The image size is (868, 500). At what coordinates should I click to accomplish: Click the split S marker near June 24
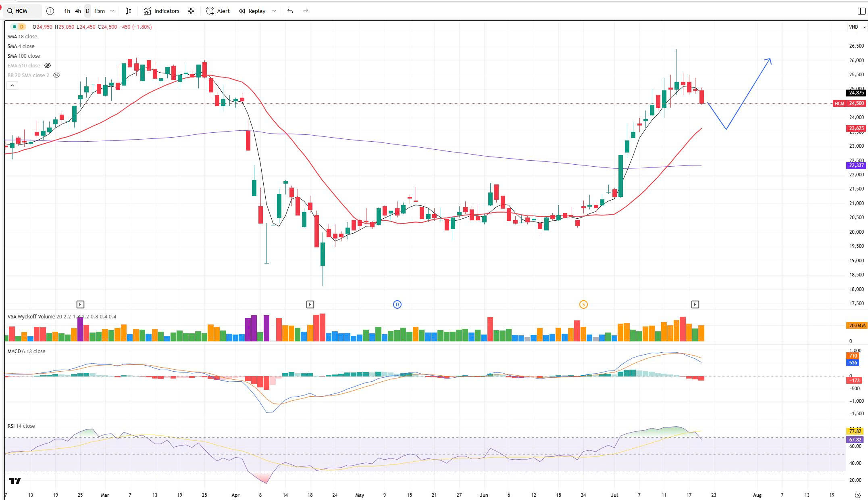[x=583, y=304]
